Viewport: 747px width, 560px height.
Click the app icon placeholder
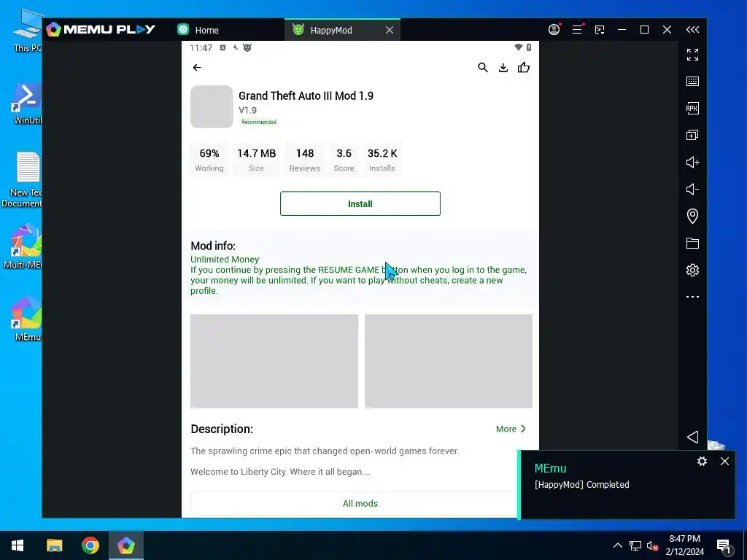[x=212, y=106]
